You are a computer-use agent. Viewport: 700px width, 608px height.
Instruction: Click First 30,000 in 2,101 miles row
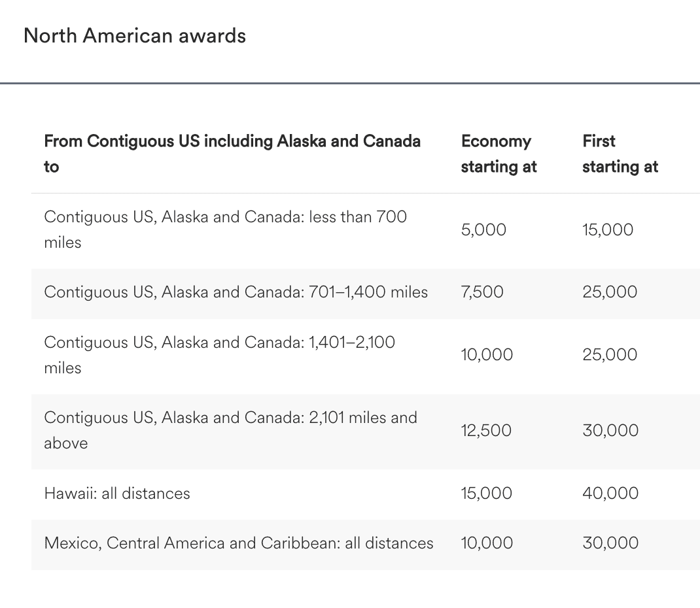tap(610, 430)
